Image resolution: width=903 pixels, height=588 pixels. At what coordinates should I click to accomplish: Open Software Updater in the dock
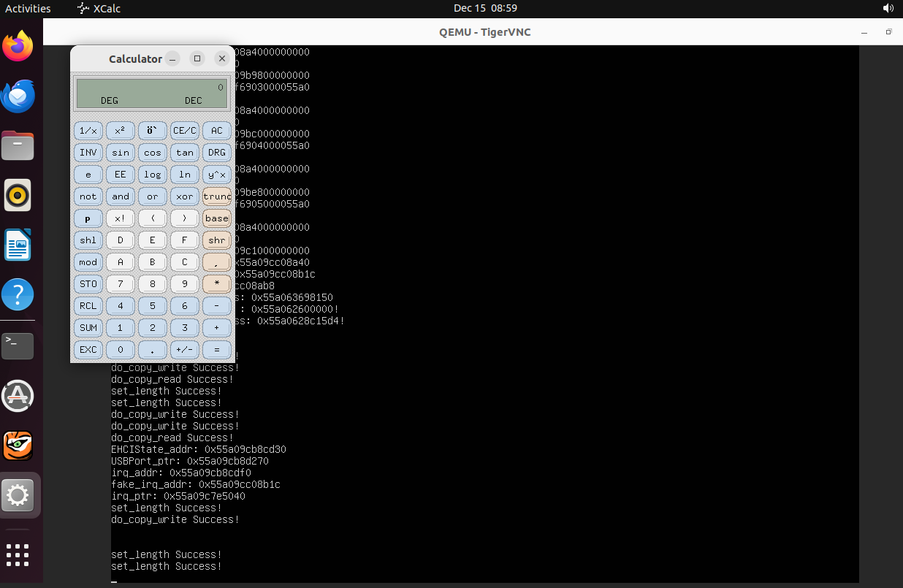pos(18,396)
